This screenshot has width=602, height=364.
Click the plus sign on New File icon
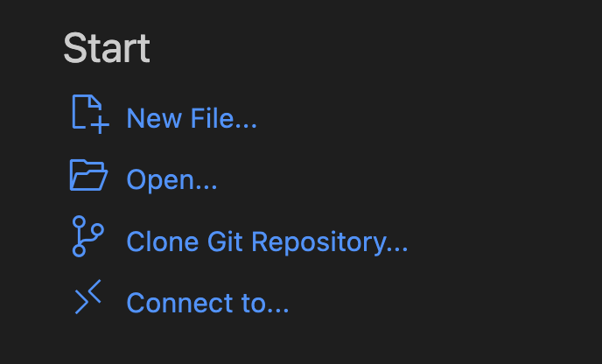click(x=101, y=125)
